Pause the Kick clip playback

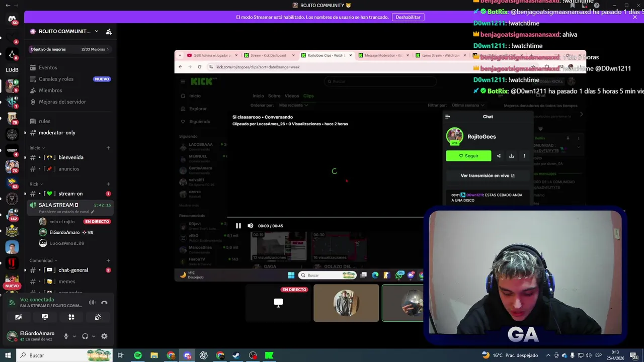[x=238, y=226]
